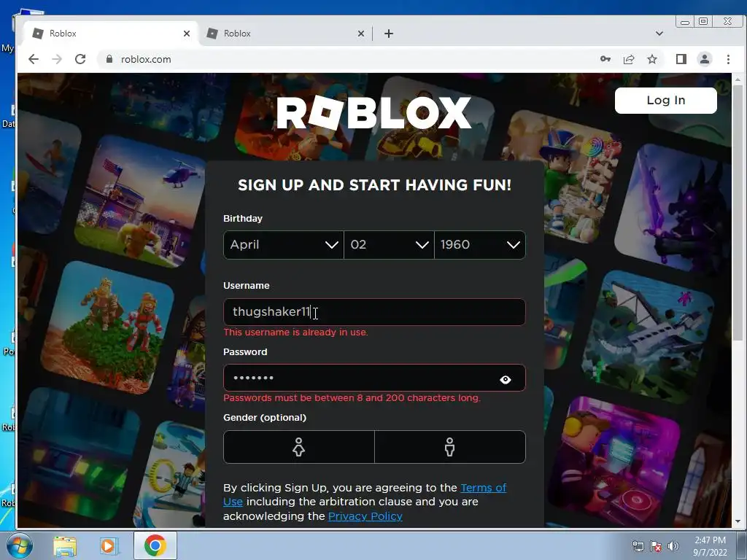Switch to the first Roblox tab
This screenshot has width=747, height=560.
111,34
